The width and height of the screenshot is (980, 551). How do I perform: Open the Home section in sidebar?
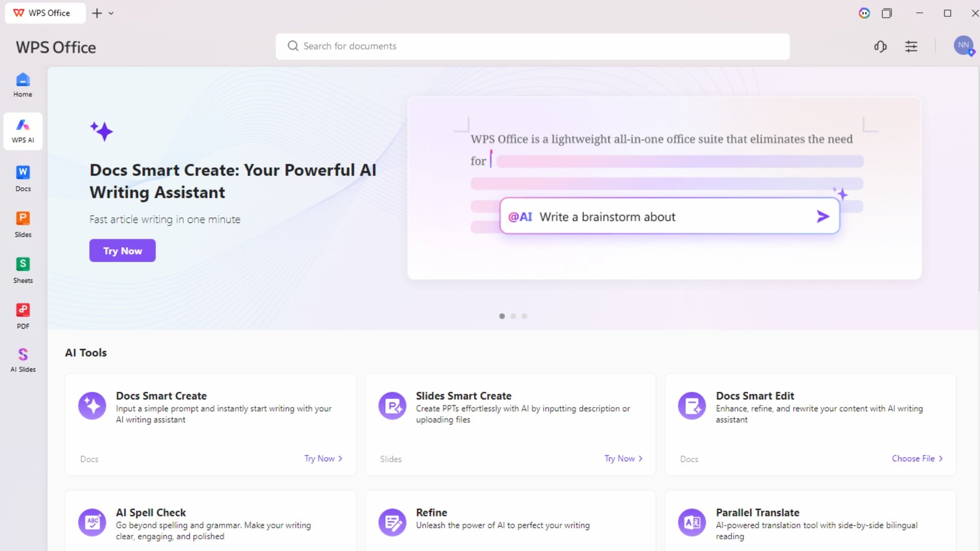pyautogui.click(x=22, y=85)
